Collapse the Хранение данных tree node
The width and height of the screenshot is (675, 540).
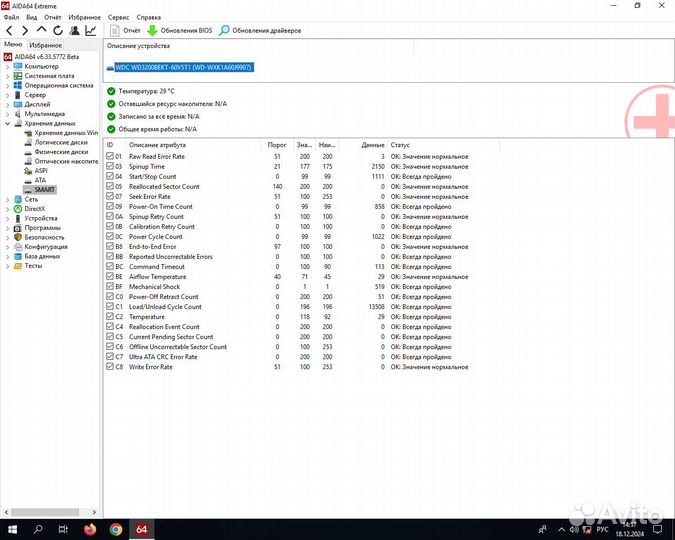click(x=8, y=123)
